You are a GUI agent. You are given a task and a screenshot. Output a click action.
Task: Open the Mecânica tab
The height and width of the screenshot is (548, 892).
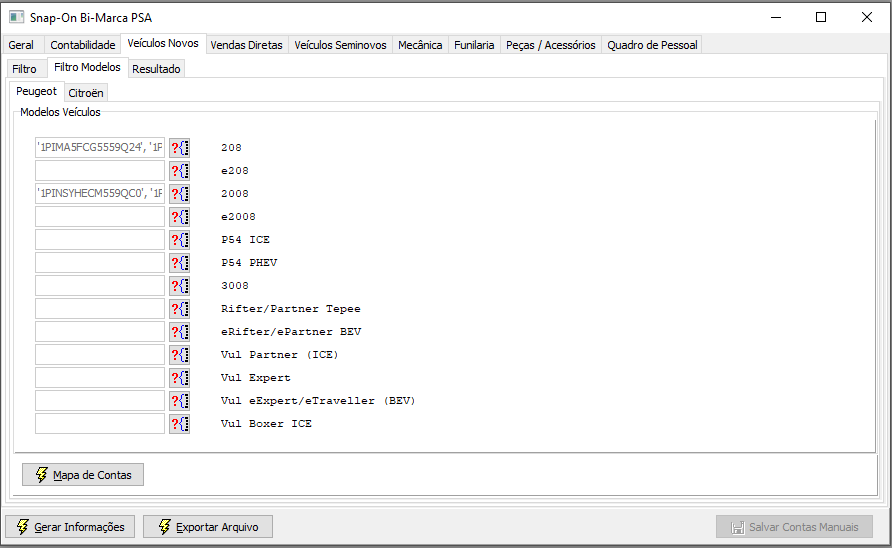(420, 45)
